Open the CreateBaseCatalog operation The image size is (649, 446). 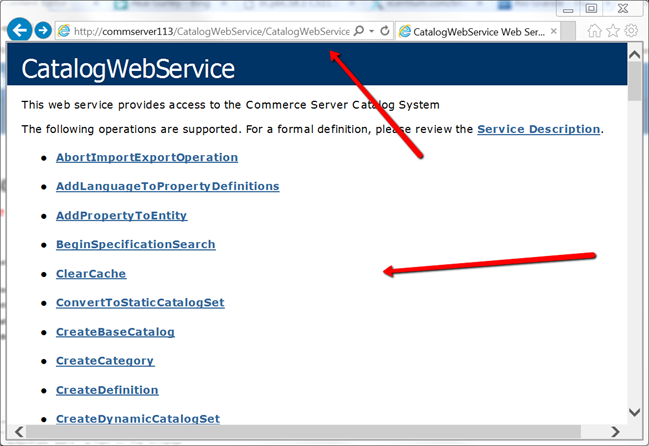click(x=115, y=332)
